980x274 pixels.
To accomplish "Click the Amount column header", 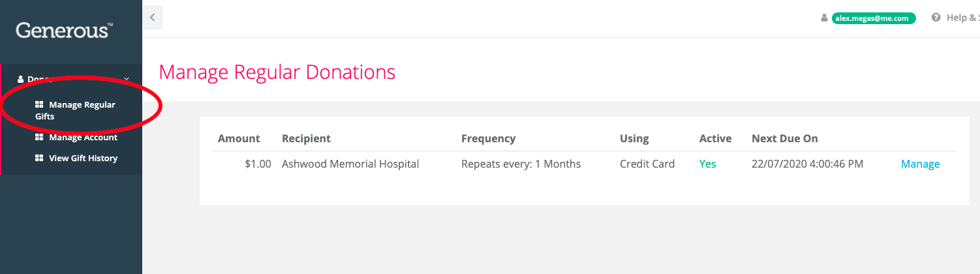I will coord(239,138).
